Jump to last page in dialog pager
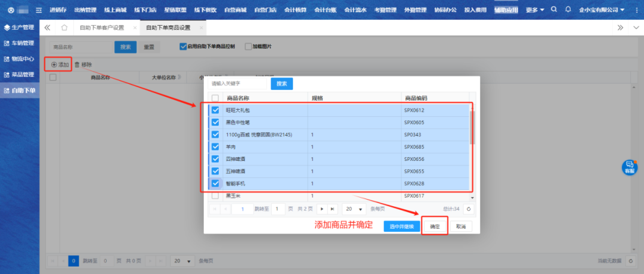 click(x=332, y=209)
